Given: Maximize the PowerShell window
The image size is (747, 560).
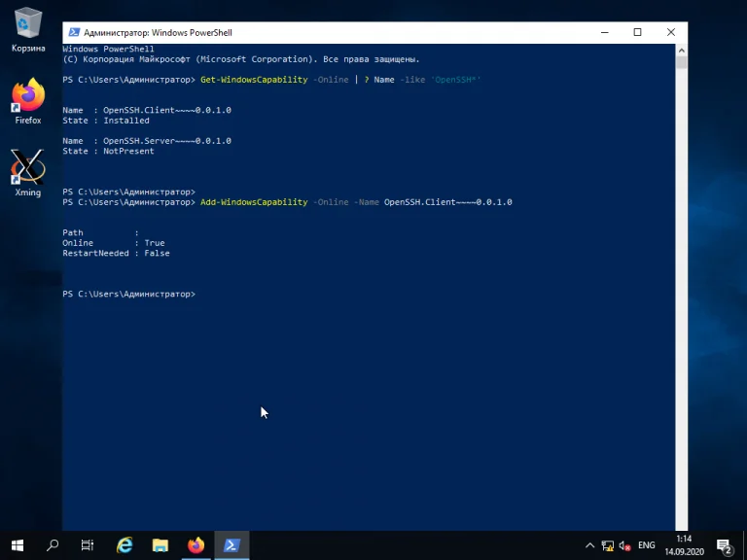Looking at the screenshot, I should point(637,32).
